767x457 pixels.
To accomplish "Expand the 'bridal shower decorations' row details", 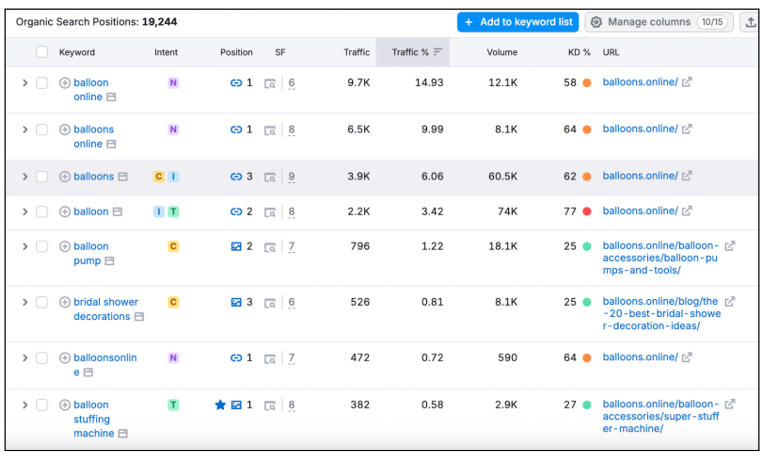I will (x=25, y=302).
